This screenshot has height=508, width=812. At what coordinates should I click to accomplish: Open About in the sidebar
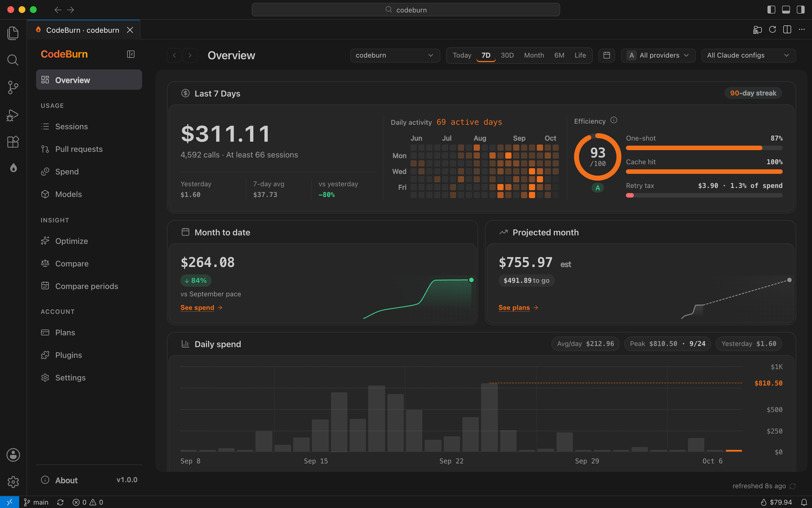click(x=89, y=480)
